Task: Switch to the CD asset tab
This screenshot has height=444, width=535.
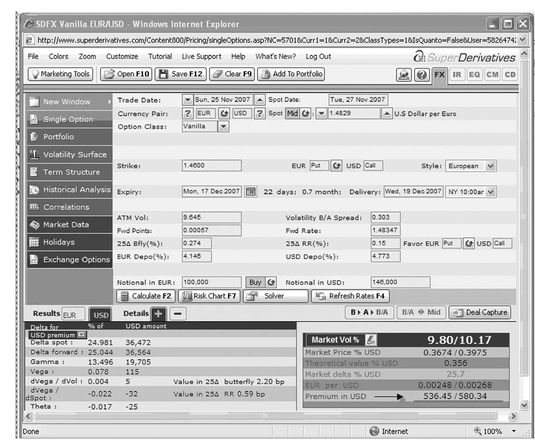Action: (510, 75)
